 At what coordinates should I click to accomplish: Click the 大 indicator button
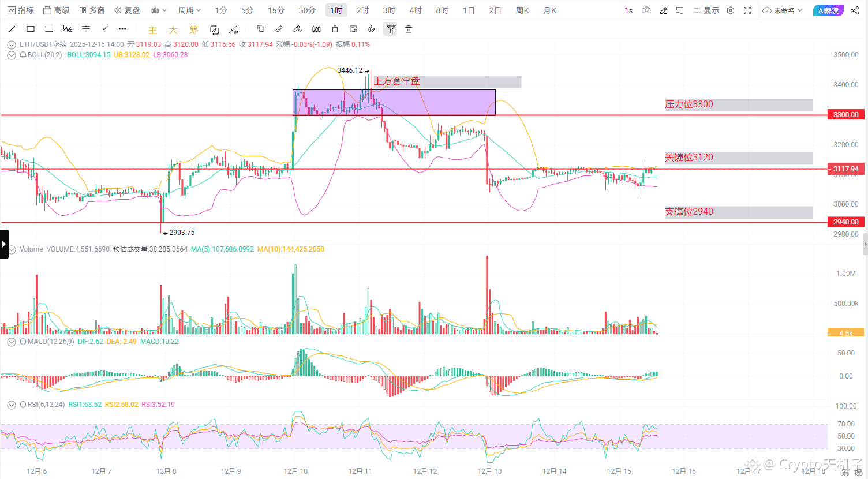[x=173, y=30]
